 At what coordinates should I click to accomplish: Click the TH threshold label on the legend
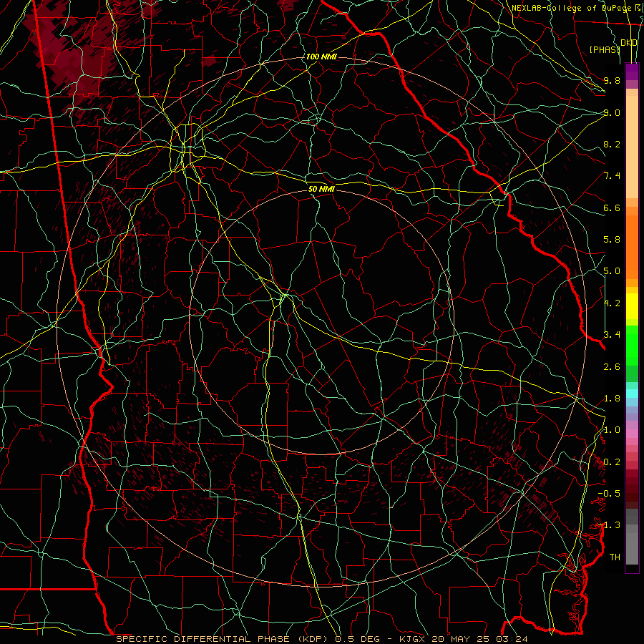click(x=615, y=557)
